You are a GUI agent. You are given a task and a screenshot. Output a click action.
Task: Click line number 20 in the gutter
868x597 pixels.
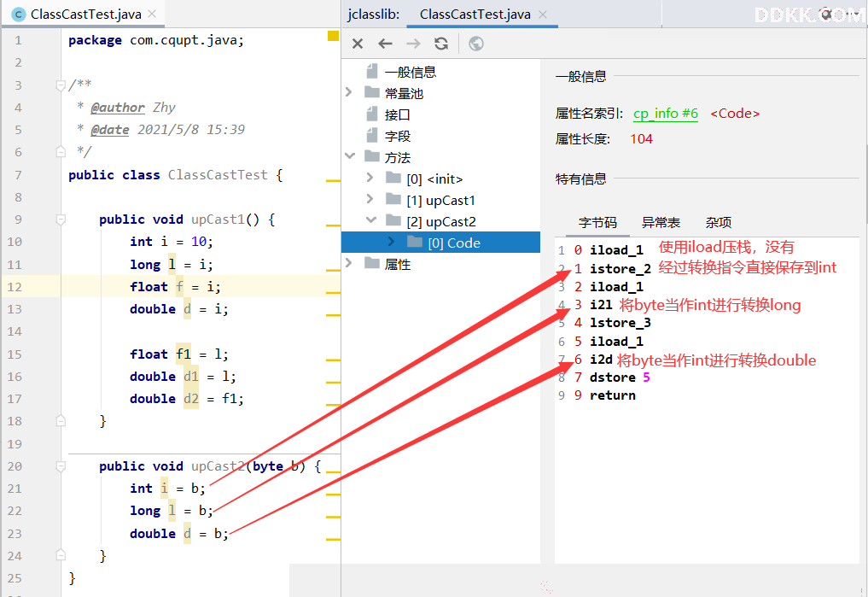pos(15,466)
